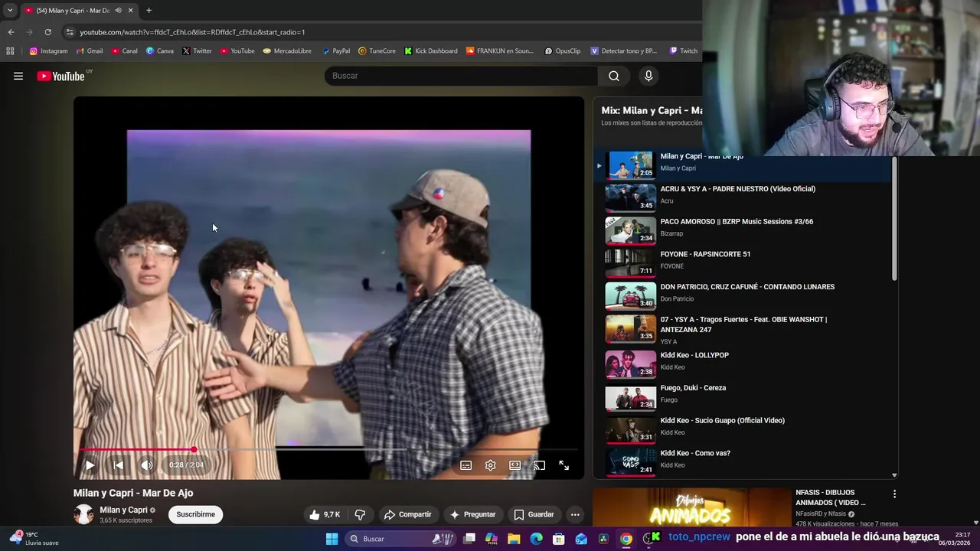Viewport: 980px width, 551px height.
Task: Cast video to a TV
Action: tap(539, 465)
